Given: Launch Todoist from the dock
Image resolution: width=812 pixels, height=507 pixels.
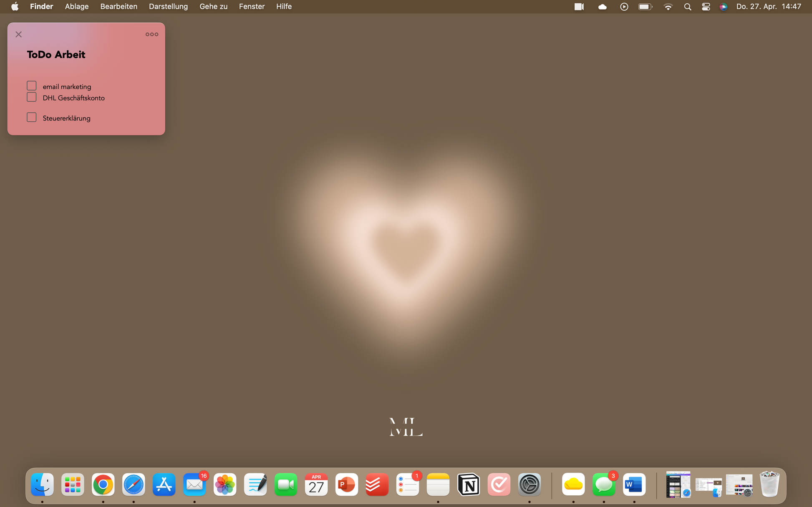Looking at the screenshot, I should coord(377,485).
